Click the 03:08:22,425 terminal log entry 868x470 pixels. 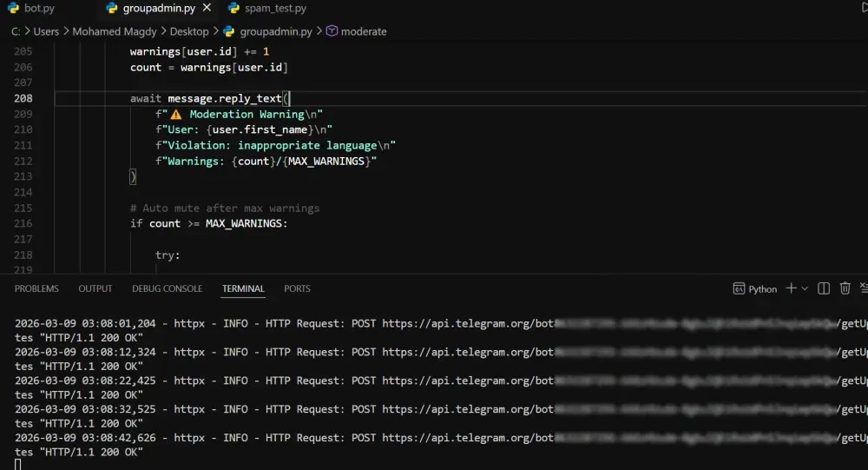pyautogui.click(x=441, y=387)
